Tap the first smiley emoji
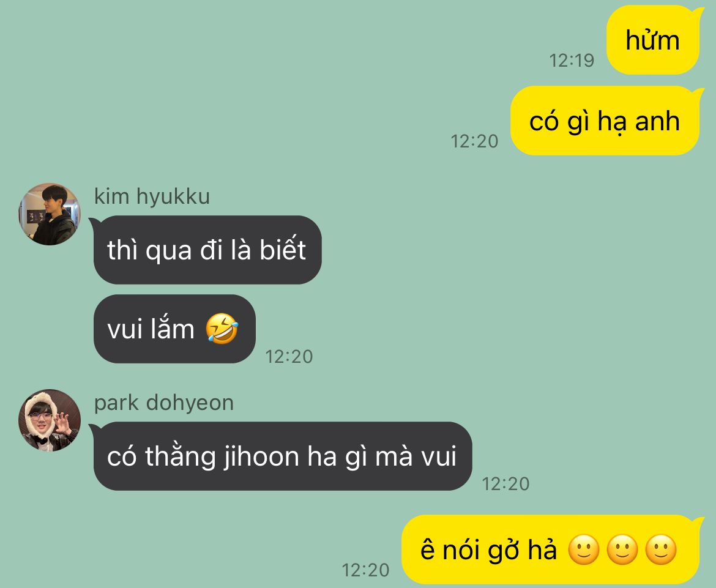The height and width of the screenshot is (588, 716). coord(584,549)
